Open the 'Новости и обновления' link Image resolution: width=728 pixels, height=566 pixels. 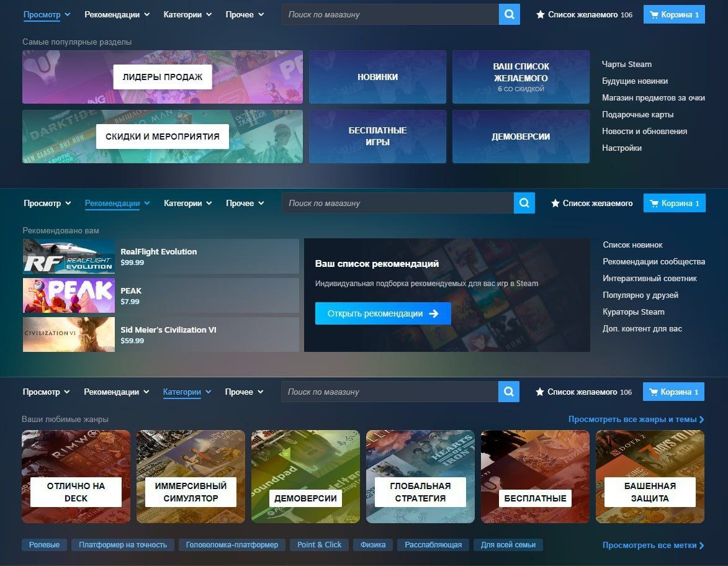pos(644,131)
